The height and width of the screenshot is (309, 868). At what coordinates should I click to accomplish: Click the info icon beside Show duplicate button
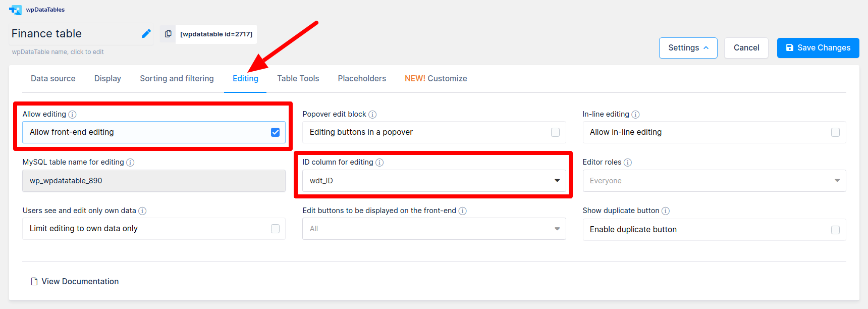pyautogui.click(x=666, y=211)
